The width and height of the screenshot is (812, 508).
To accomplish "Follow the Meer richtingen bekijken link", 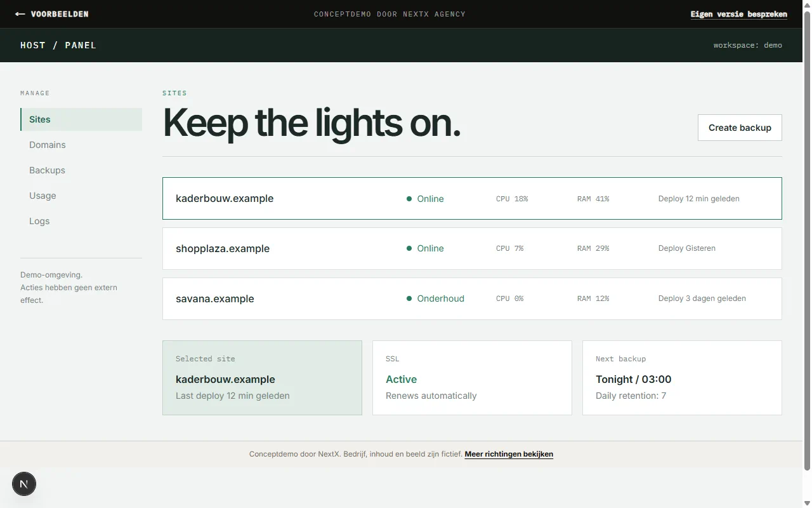I will click(x=509, y=454).
